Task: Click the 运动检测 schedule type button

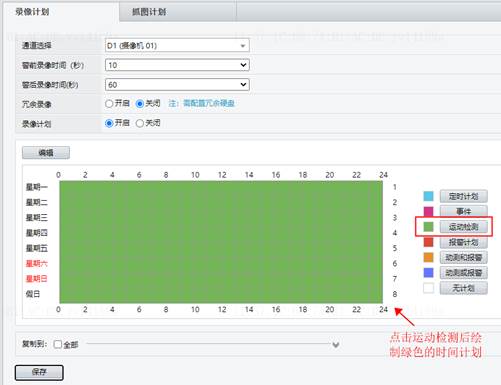Action: click(463, 227)
